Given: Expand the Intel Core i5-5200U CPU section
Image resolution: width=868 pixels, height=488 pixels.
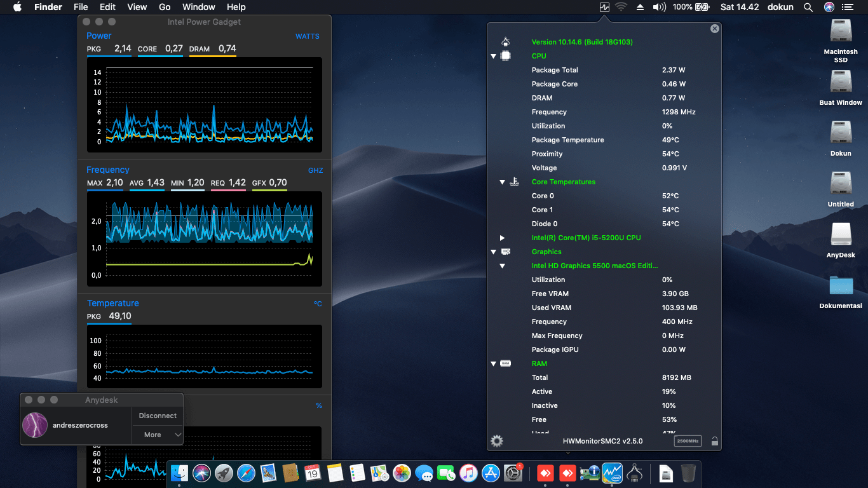Looking at the screenshot, I should [502, 238].
